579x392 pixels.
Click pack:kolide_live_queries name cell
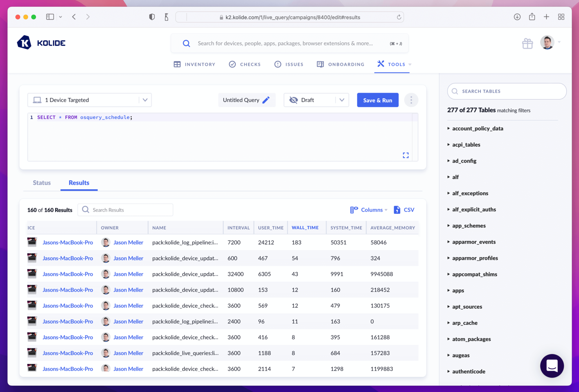[185, 353]
